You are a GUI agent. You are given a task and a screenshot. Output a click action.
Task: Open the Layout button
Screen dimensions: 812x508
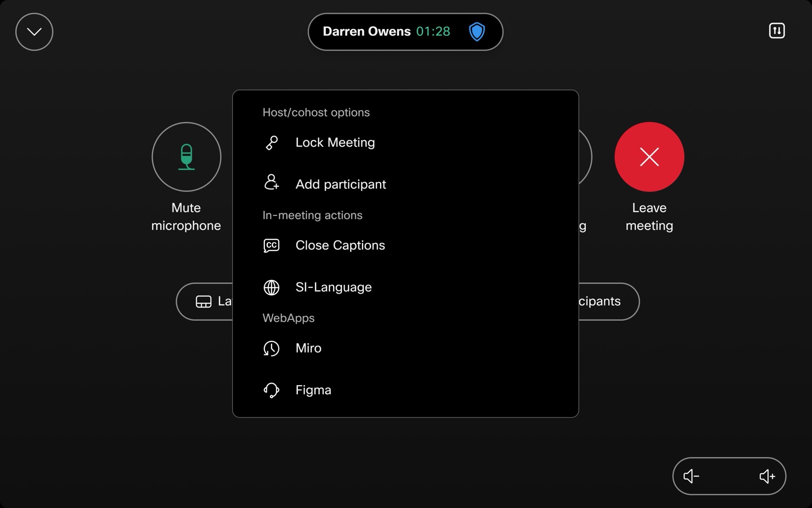coord(205,301)
